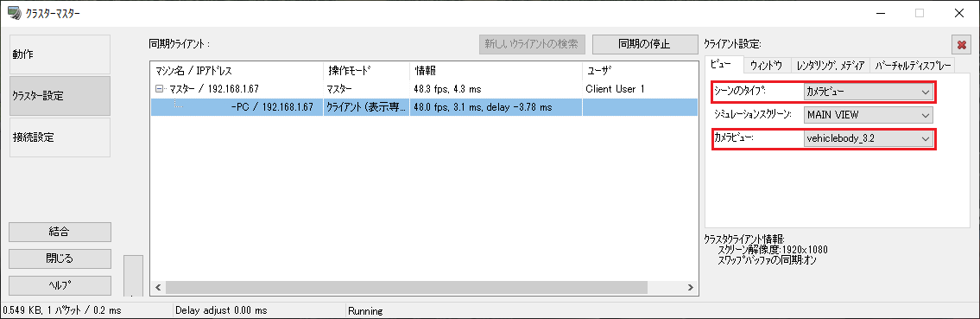Open the シーンのタイプ dropdown
The width and height of the screenshot is (980, 319).
pos(868,92)
